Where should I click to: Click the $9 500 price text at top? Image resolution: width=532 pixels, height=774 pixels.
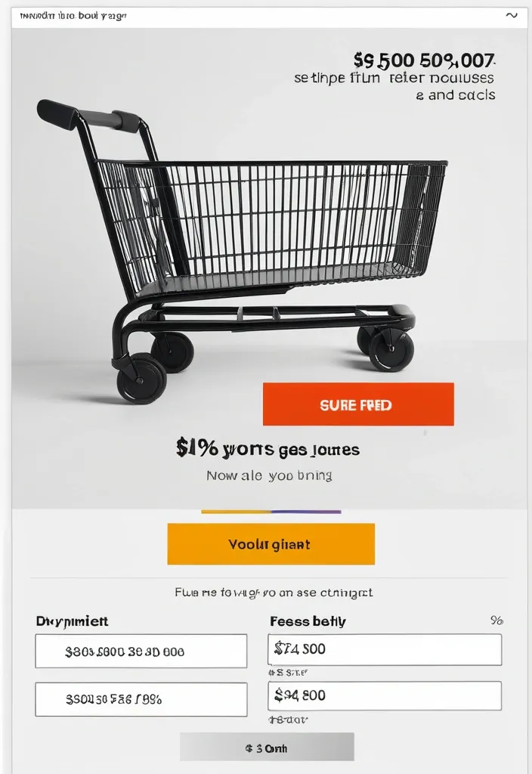pyautogui.click(x=424, y=60)
